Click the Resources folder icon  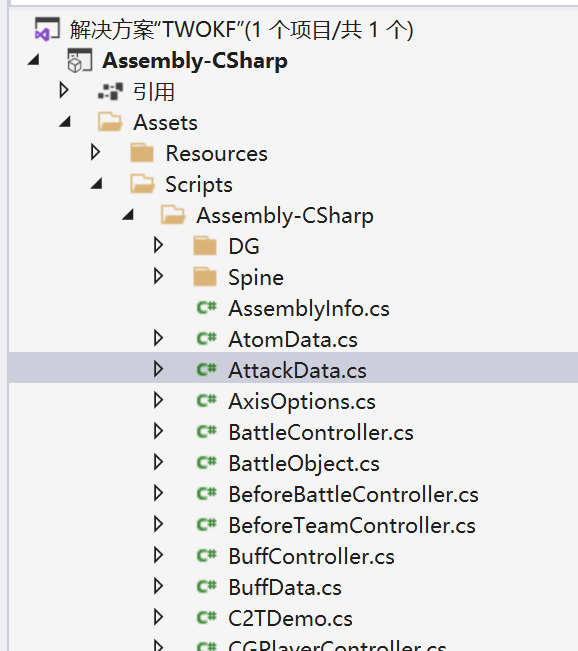(x=142, y=153)
